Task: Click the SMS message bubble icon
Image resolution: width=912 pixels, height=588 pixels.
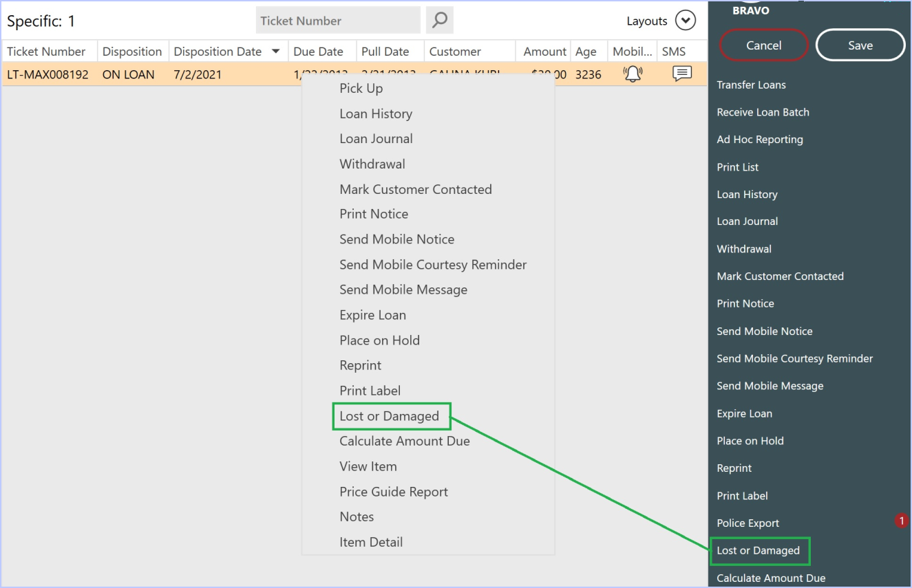Action: pyautogui.click(x=681, y=74)
